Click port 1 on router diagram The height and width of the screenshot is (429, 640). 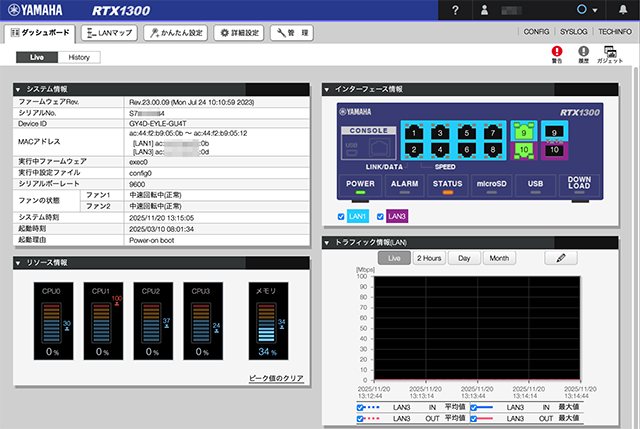click(414, 133)
